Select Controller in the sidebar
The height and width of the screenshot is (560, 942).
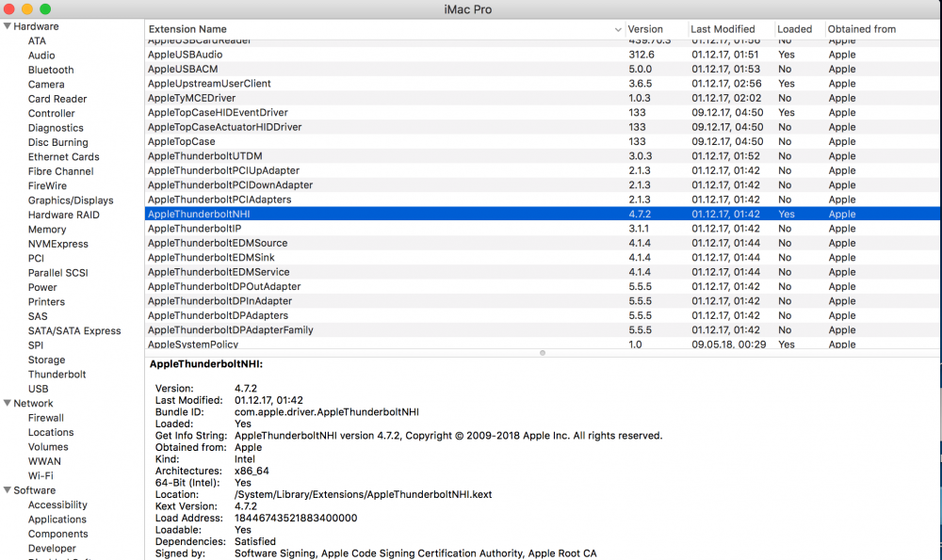(52, 114)
